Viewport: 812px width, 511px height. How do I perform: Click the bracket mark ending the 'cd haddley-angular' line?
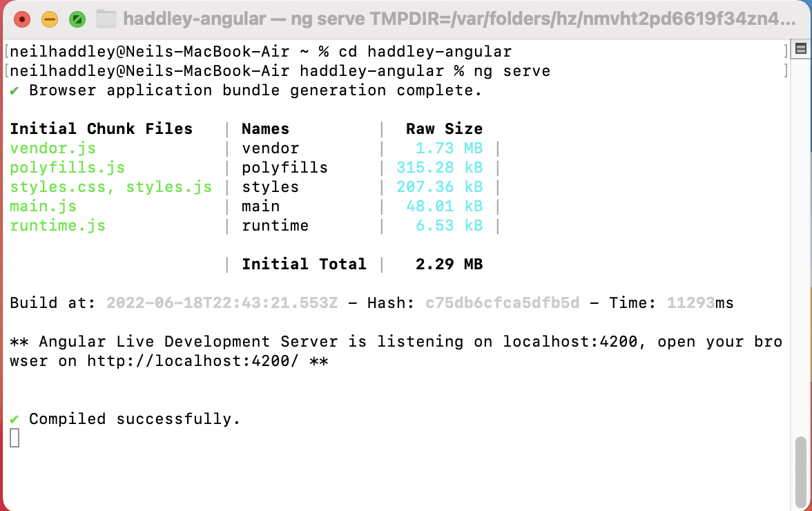point(787,51)
